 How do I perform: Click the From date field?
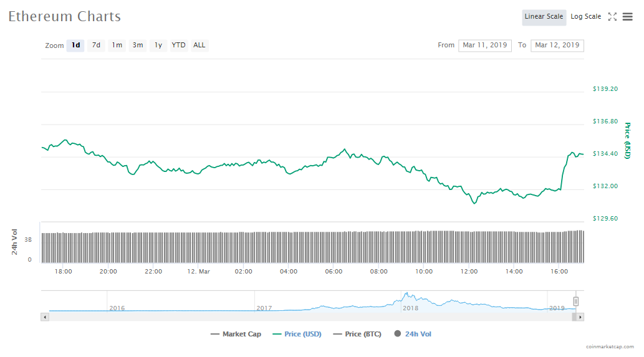coord(485,45)
